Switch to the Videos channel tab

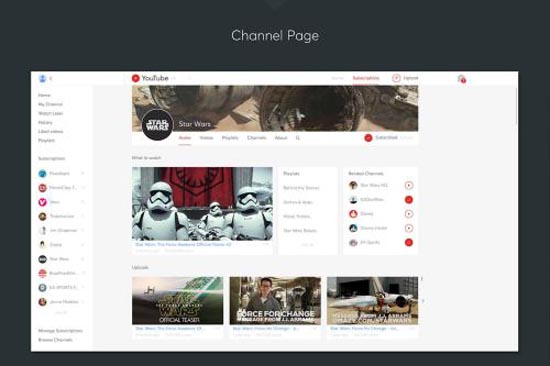click(x=206, y=138)
